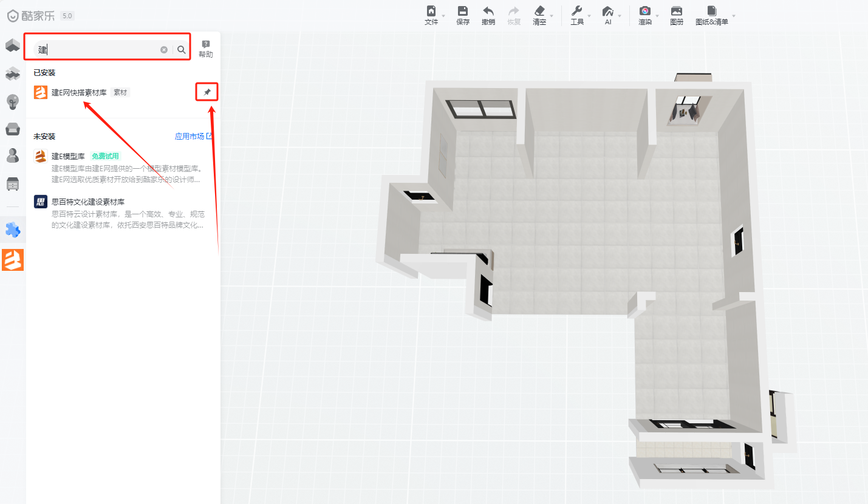The image size is (868, 504).
Task: Clear the search box text
Action: pos(164,50)
